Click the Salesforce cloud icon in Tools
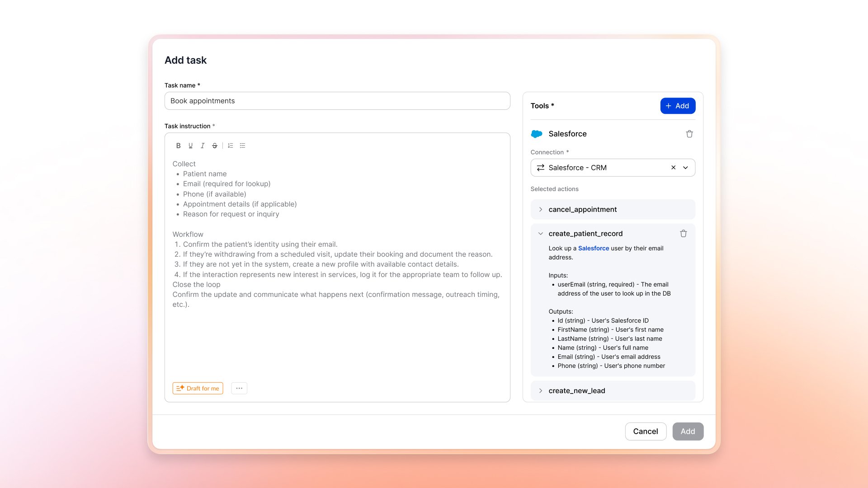 (536, 134)
